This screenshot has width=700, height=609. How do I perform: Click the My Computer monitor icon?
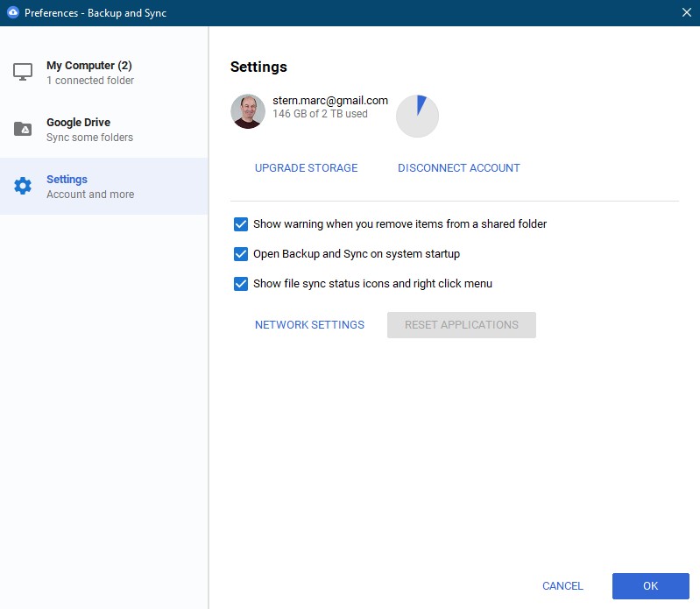(x=23, y=72)
